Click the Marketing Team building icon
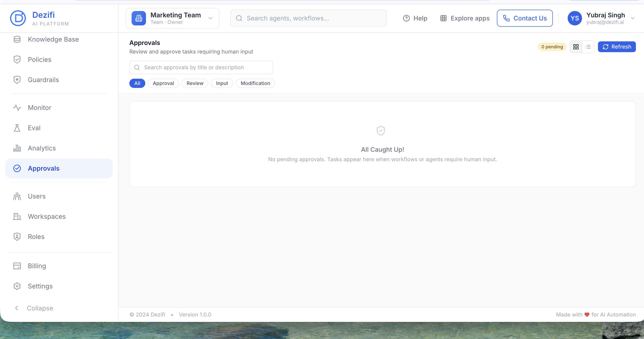Image resolution: width=644 pixels, height=339 pixels. pos(139,18)
